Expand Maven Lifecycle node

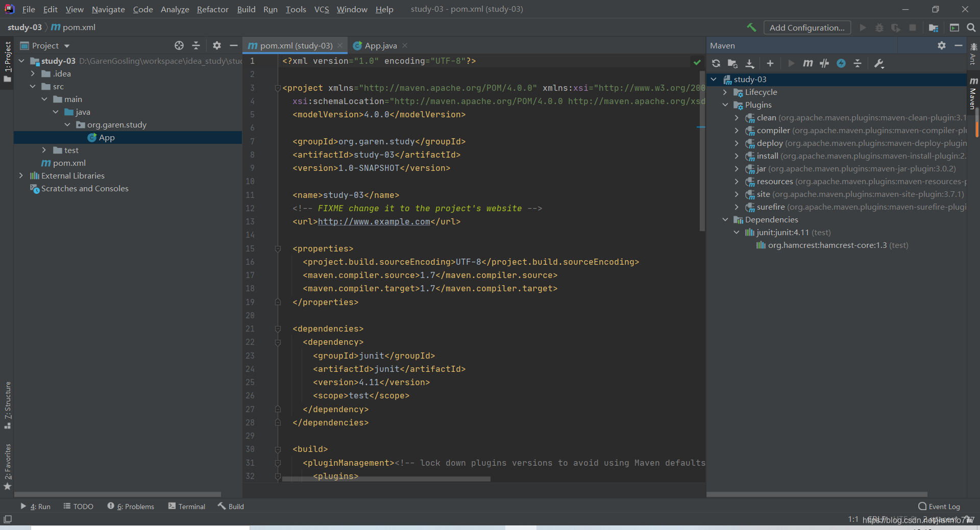tap(725, 92)
